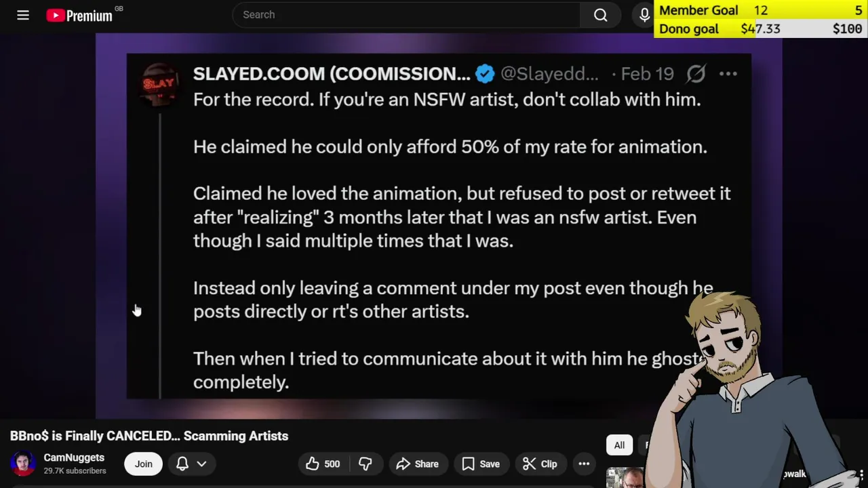This screenshot has height=488, width=868.
Task: Click the search magnifier button
Action: point(601,15)
